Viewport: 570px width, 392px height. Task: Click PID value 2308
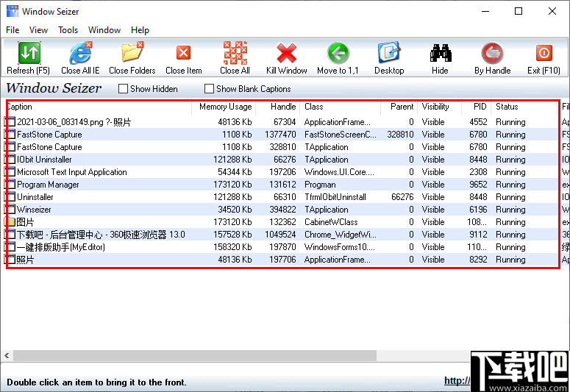[478, 172]
